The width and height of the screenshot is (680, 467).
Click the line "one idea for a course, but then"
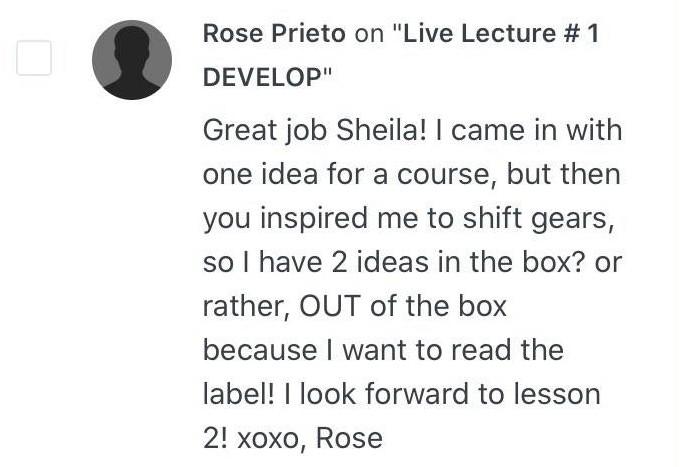[412, 174]
